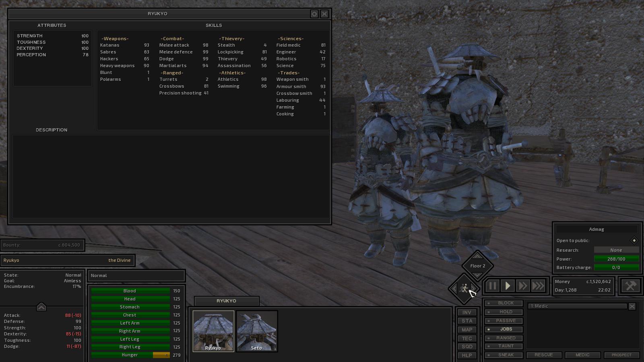Click the Dodge 11 (-87) stat line
644x362 pixels.
click(x=42, y=346)
